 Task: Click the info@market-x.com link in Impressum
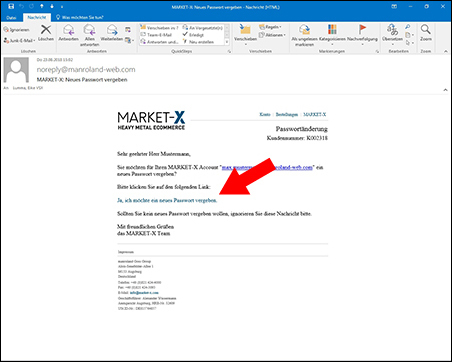pos(144,293)
